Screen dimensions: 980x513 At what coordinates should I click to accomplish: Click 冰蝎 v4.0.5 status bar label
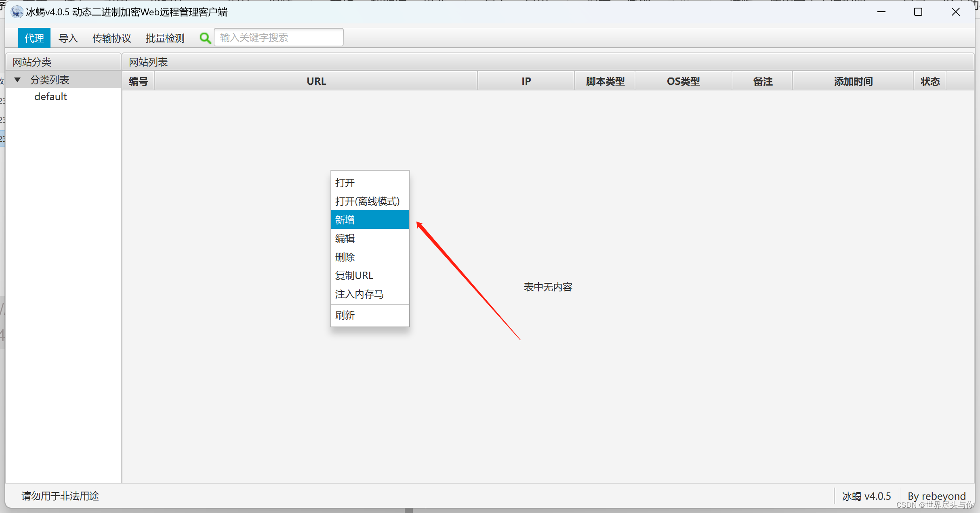tap(866, 496)
